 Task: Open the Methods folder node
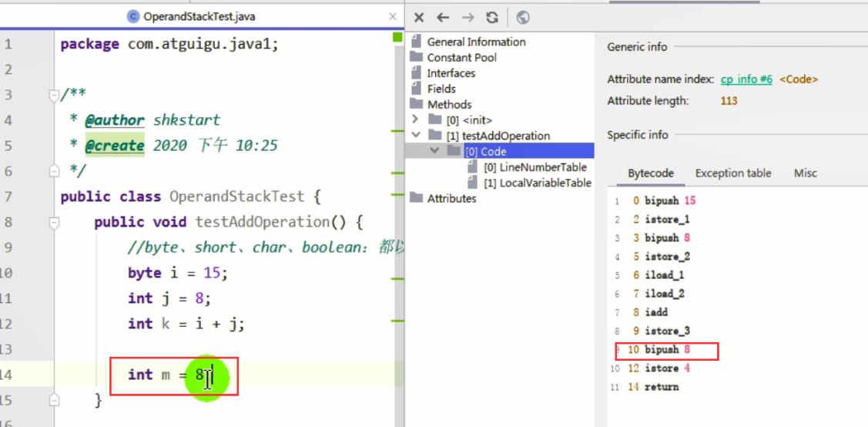(450, 104)
